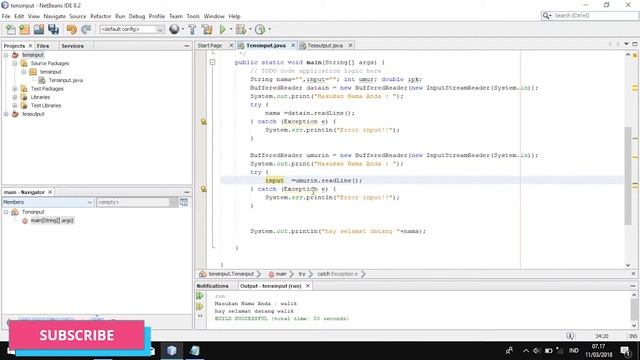Select main(String[] args) in Navigator
The width and height of the screenshot is (640, 360).
pyautogui.click(x=52, y=220)
